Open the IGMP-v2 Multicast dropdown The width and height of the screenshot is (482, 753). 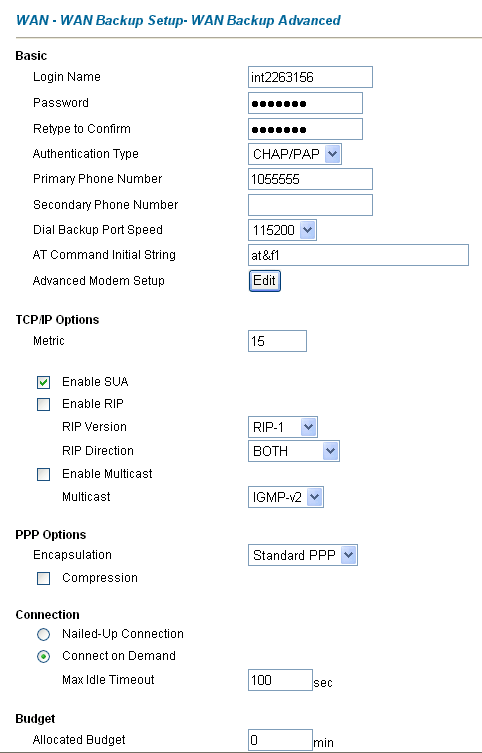(286, 497)
